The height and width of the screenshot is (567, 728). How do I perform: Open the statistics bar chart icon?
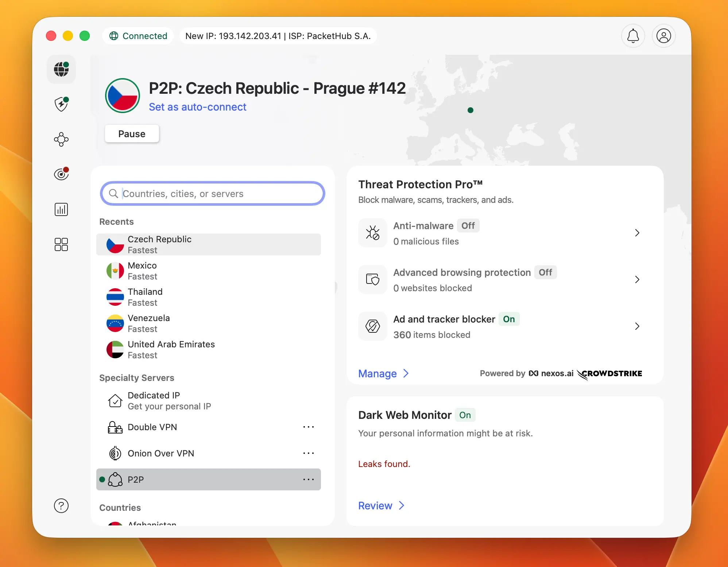coord(61,209)
